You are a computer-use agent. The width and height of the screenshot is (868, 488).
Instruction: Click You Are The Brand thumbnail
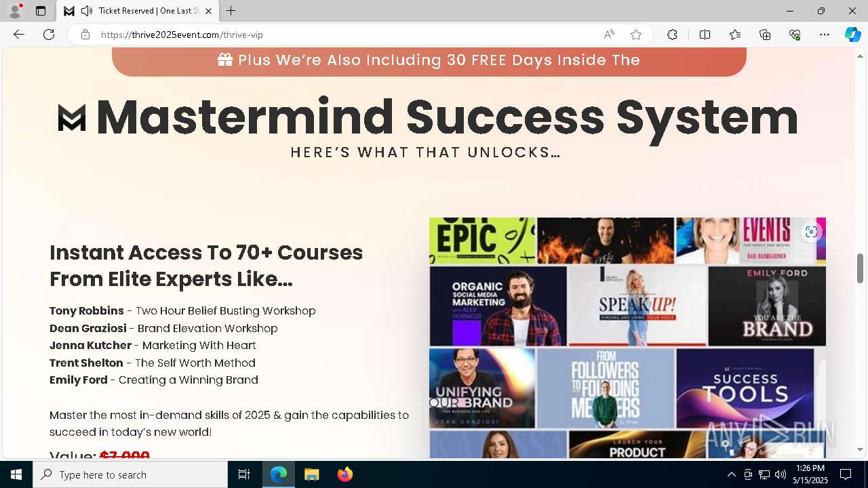(767, 306)
